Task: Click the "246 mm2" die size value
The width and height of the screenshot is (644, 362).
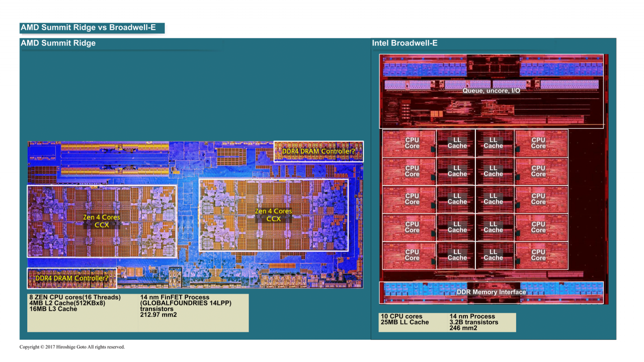Action: coord(463,328)
